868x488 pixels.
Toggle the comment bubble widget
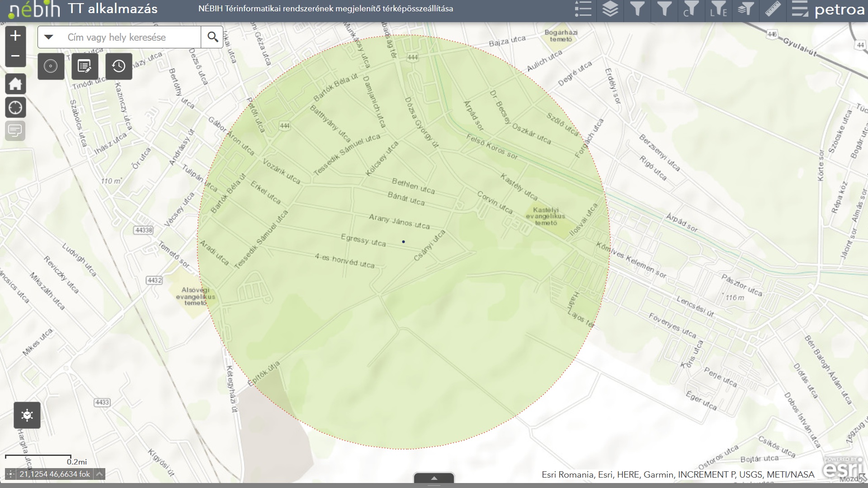15,131
